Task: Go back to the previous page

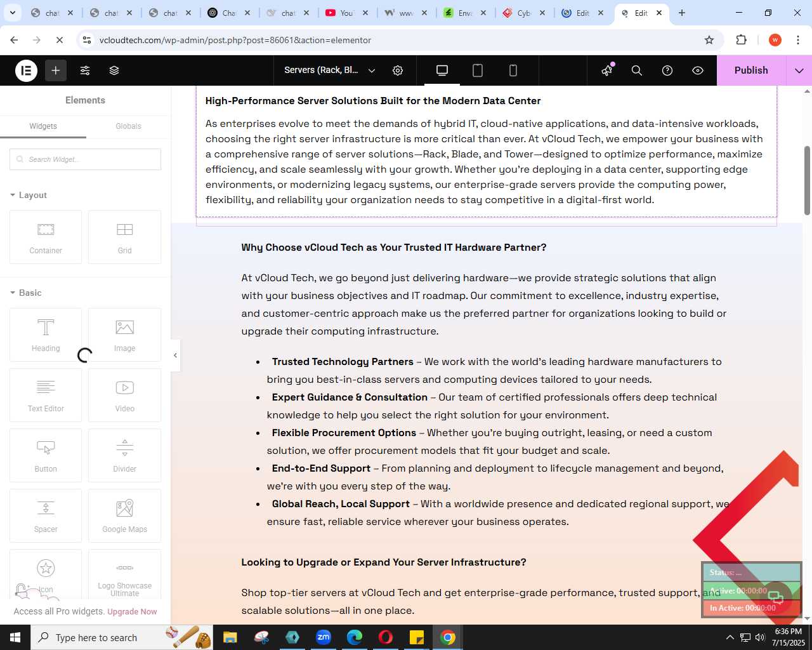Action: coord(14,40)
